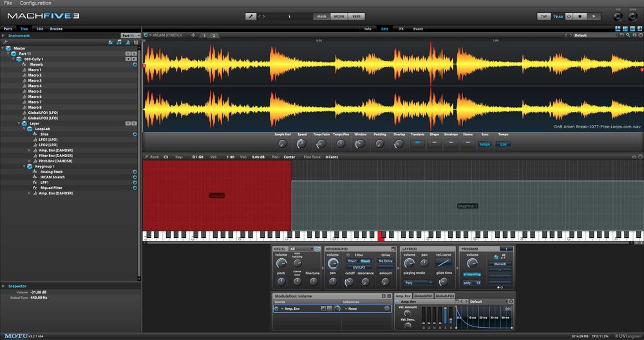Click the wrench icon beside Root in mapping bar
644x340 pixels.
tap(146, 157)
